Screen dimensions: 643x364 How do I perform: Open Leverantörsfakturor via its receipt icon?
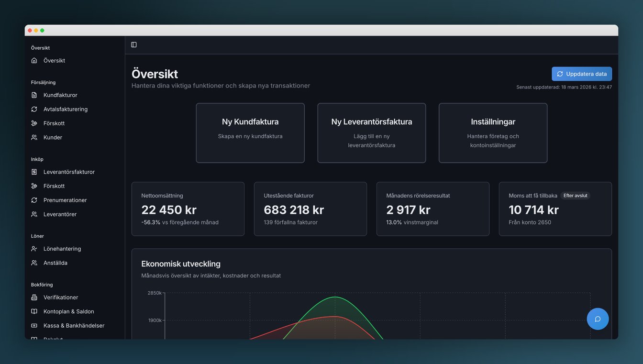(x=34, y=172)
